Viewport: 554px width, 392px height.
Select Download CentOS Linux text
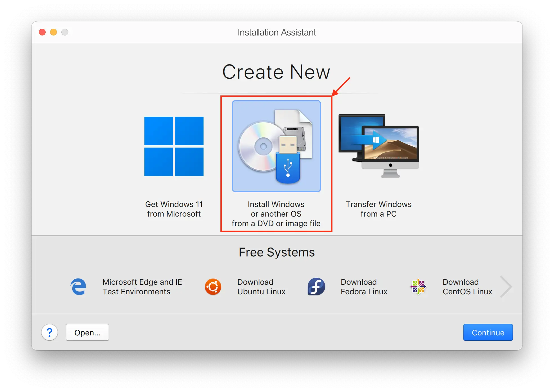pyautogui.click(x=467, y=287)
